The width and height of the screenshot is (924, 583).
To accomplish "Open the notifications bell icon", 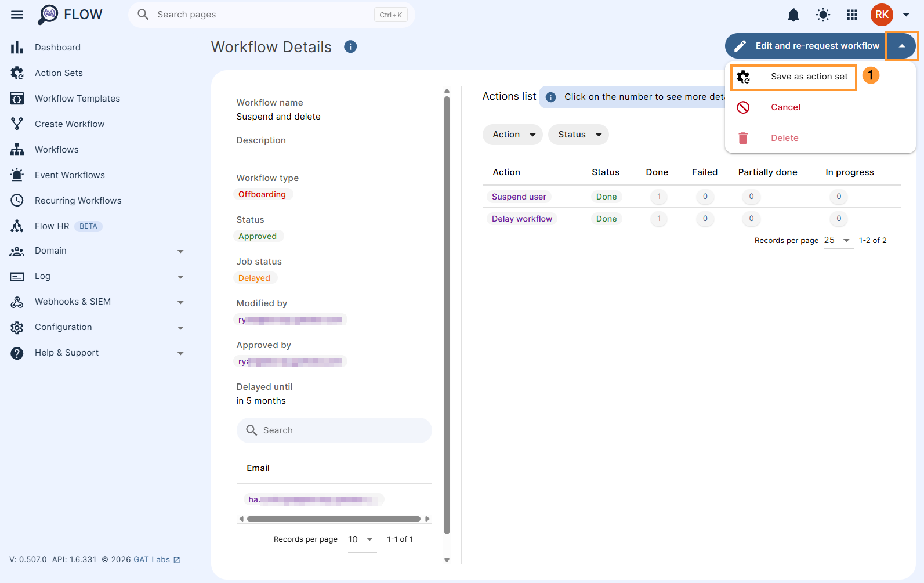I will pos(793,15).
